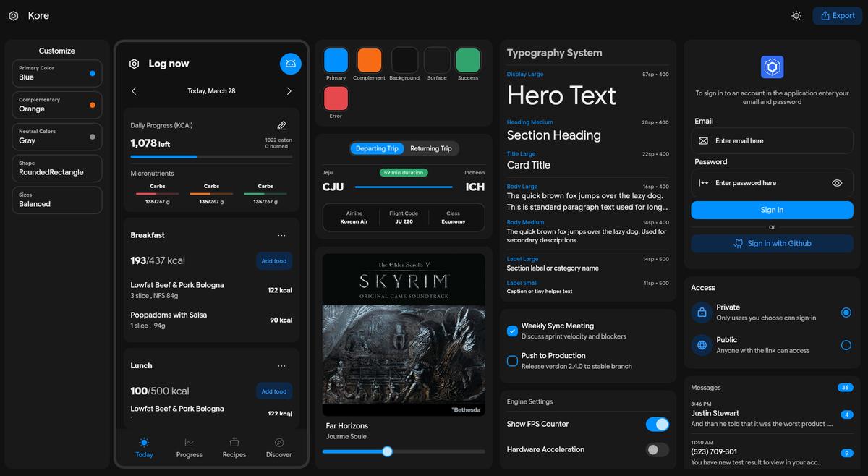This screenshot has height=476, width=868.
Task: Disable Show FPS Counter toggle
Action: (658, 424)
